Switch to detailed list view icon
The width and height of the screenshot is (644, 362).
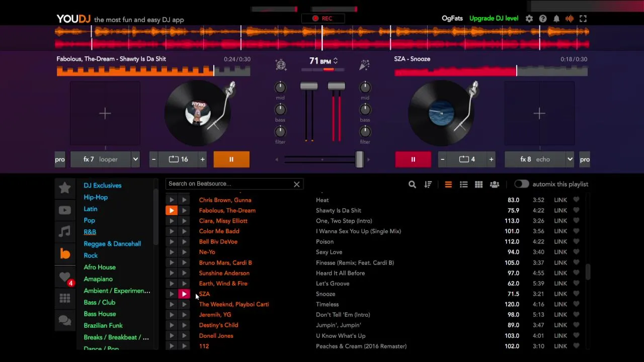pos(464,185)
